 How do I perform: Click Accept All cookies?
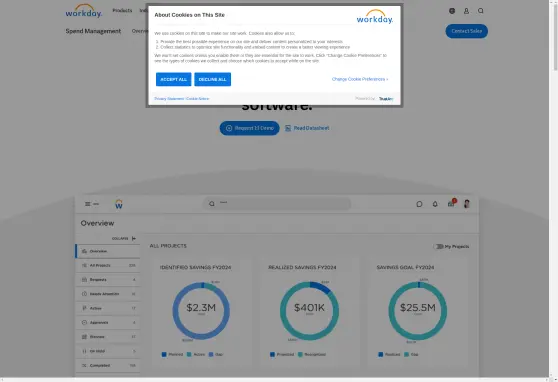pos(173,79)
